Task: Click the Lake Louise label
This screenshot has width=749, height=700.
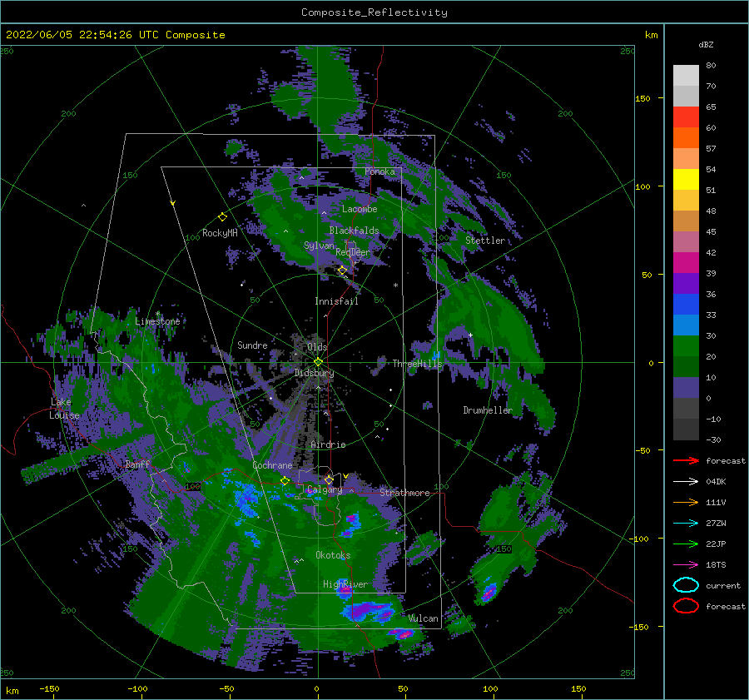Action: pos(64,409)
